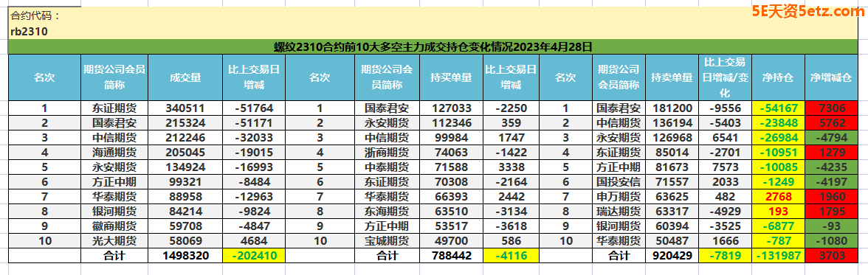Click the net position cell -54167
868x275 pixels.
[778, 108]
